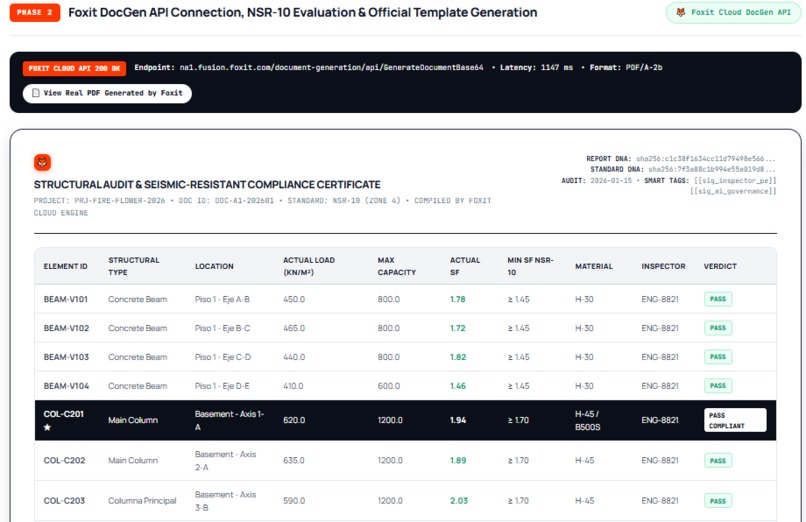
Task: Click the star icon under COL-C201
Action: coord(47,427)
